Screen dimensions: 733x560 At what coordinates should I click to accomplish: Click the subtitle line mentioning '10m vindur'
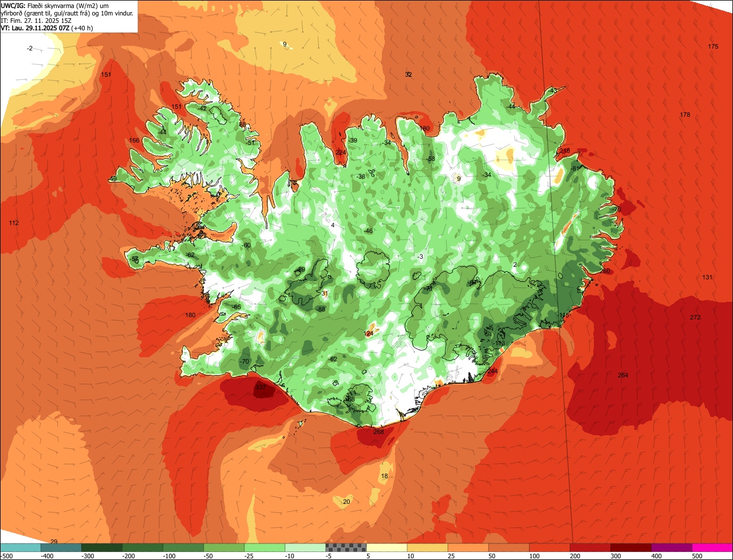(x=68, y=13)
